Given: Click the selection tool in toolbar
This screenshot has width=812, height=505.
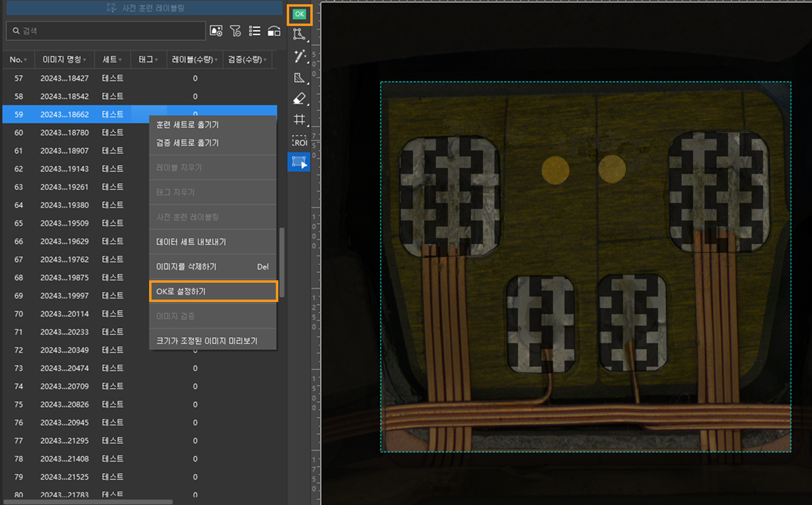Looking at the screenshot, I should [x=299, y=162].
